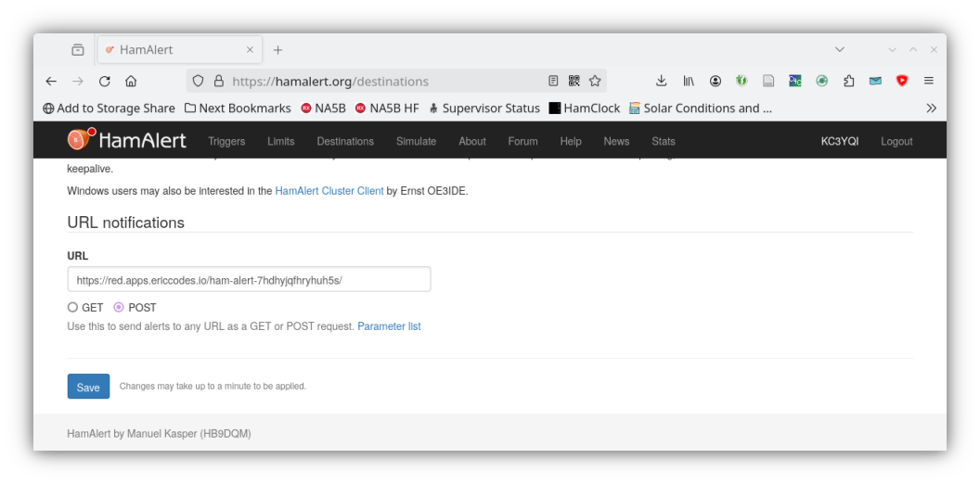Open the Simulate menu item

pos(417,141)
